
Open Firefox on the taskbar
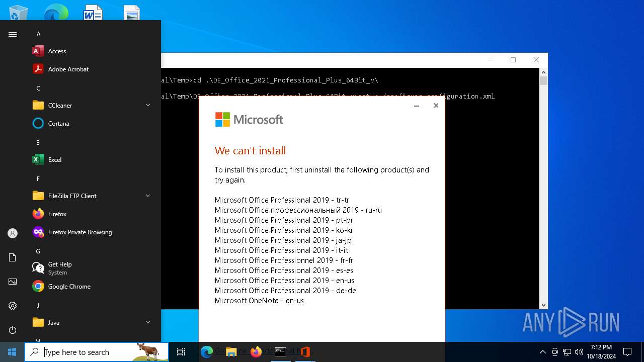coord(256,352)
